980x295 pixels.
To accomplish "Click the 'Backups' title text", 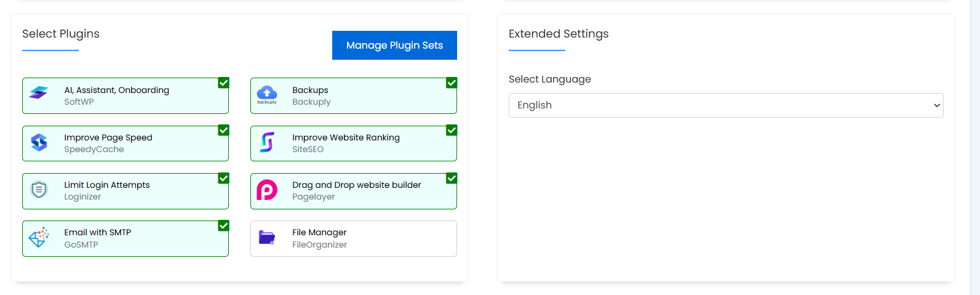I will pyautogui.click(x=310, y=90).
